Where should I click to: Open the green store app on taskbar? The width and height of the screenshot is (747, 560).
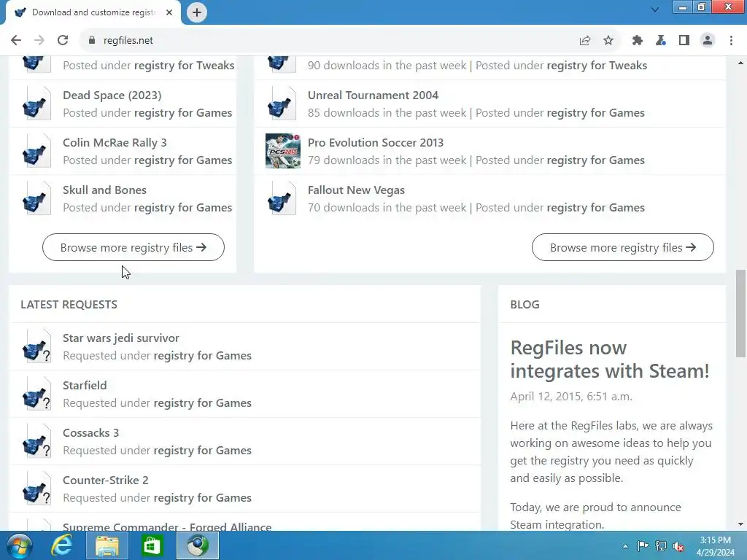[152, 545]
